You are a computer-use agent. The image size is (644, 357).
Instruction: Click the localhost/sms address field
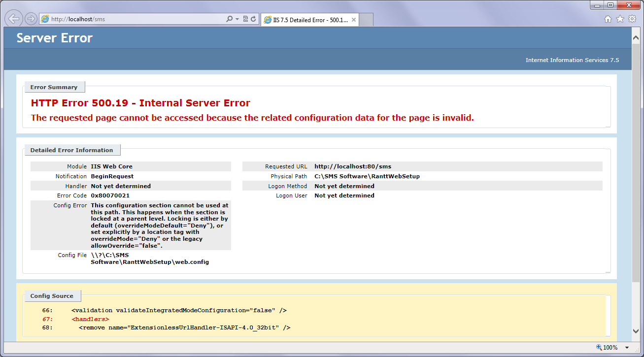click(133, 19)
